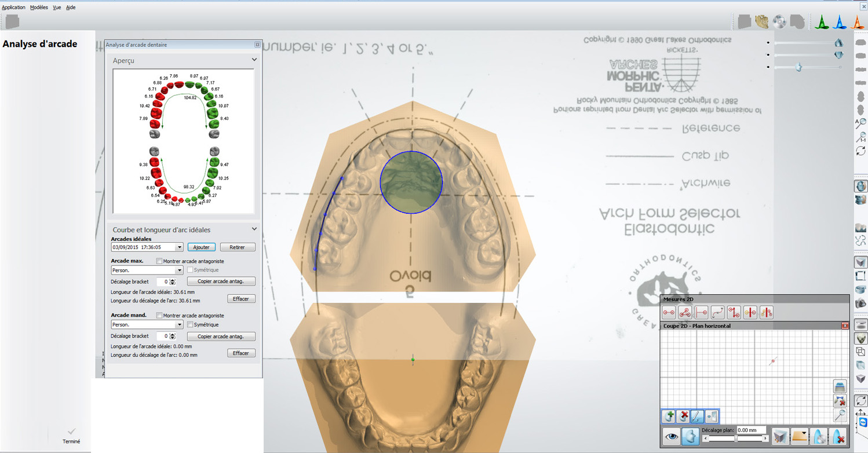Click Copier arcade antag. for Arcade mand.

click(221, 336)
